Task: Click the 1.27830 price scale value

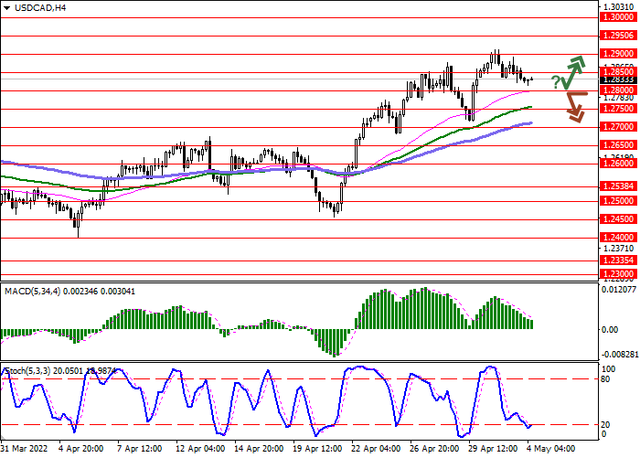Action: point(619,98)
